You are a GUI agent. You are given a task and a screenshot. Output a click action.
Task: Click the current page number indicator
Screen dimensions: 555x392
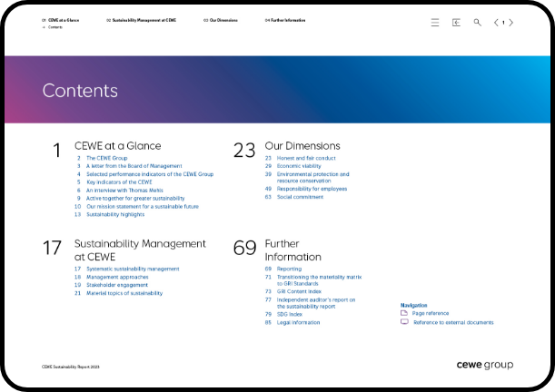pos(503,23)
